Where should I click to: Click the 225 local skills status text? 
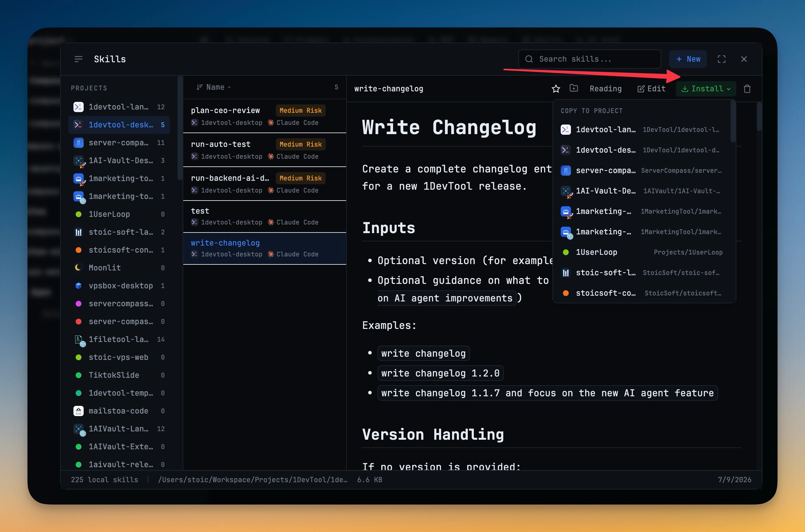(x=104, y=480)
